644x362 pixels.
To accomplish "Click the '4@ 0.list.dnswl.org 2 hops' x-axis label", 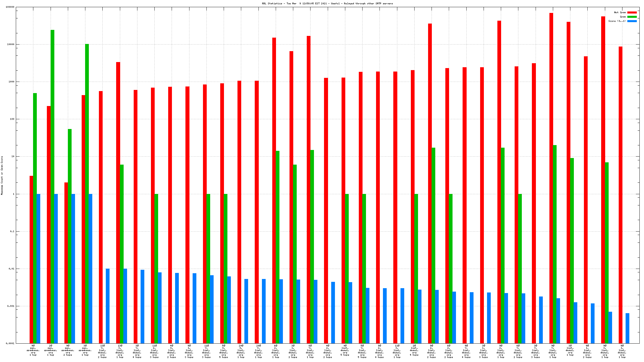I will (x=172, y=351).
